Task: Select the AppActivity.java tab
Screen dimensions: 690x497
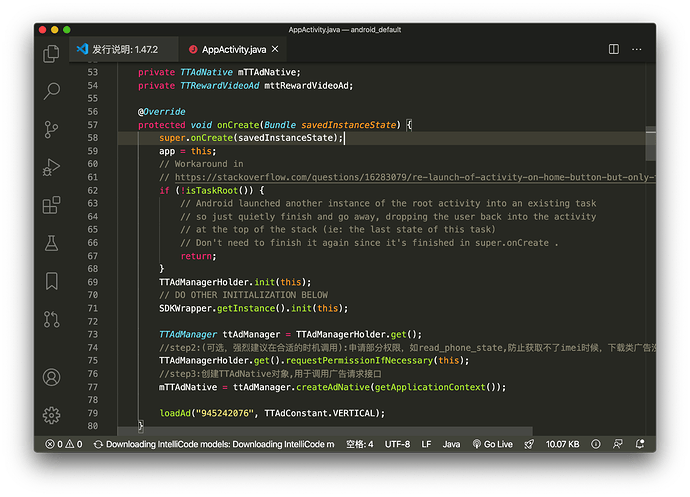Action: tap(233, 49)
